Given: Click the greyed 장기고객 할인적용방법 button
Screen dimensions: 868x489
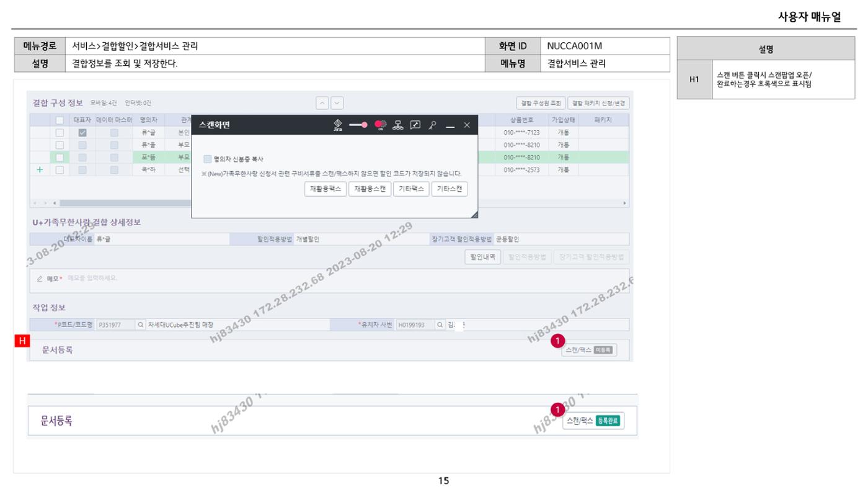Looking at the screenshot, I should click(x=591, y=257).
